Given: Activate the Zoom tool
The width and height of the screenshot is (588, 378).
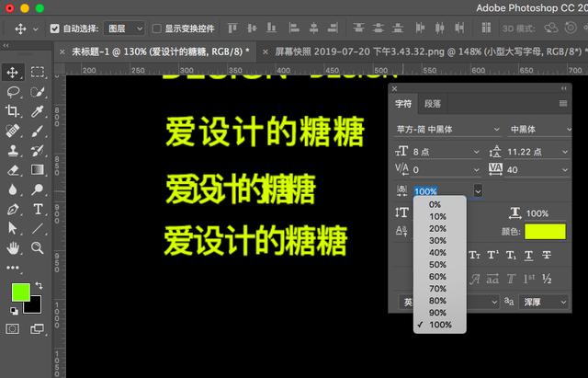Looking at the screenshot, I should click(x=38, y=247).
